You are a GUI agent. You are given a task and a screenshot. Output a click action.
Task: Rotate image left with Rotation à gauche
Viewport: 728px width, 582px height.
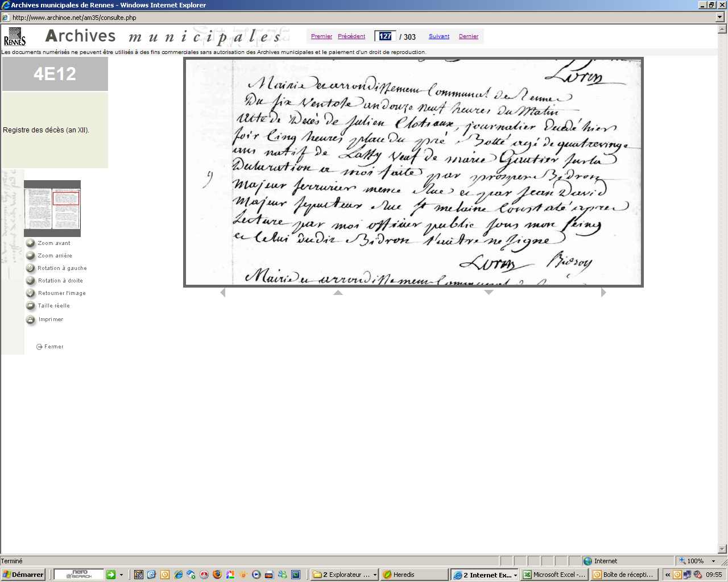coord(31,268)
